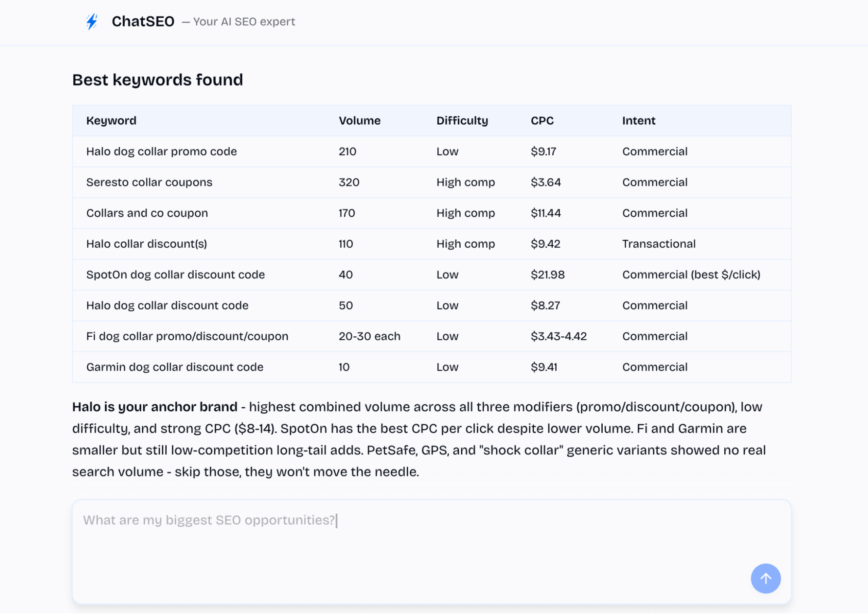Click the Intent column header

tap(639, 121)
